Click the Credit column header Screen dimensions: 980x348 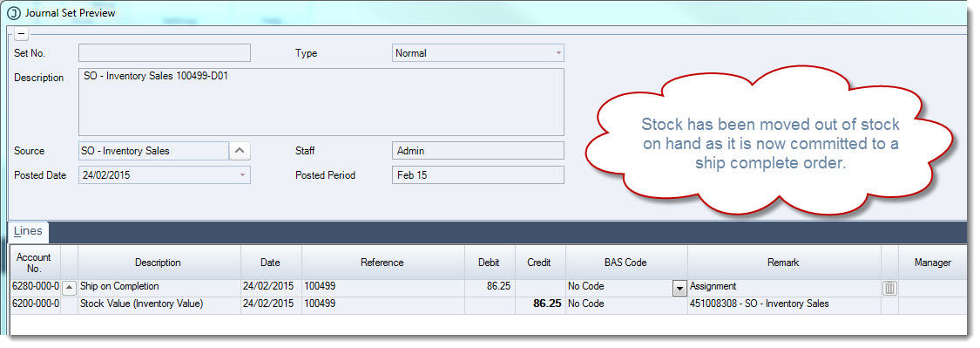pos(539,263)
